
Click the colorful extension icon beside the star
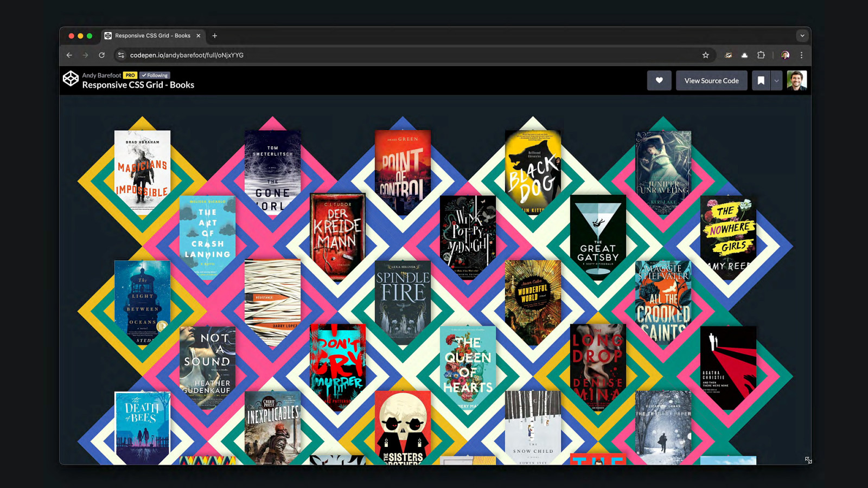pyautogui.click(x=728, y=55)
